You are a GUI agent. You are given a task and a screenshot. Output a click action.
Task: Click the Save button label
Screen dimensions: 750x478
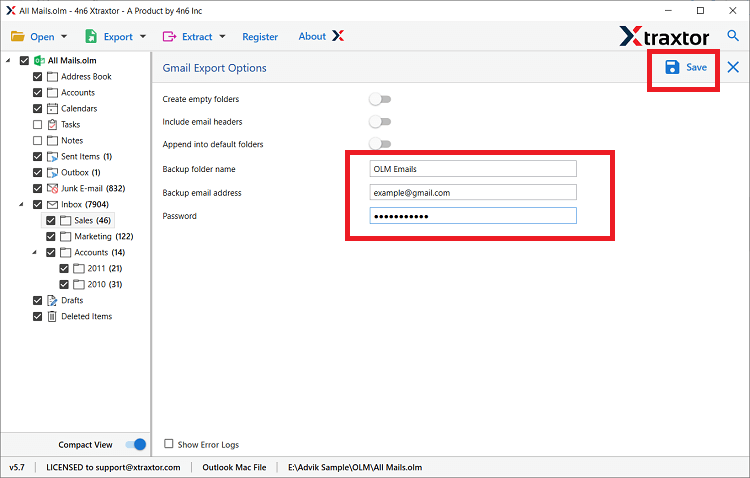point(696,67)
